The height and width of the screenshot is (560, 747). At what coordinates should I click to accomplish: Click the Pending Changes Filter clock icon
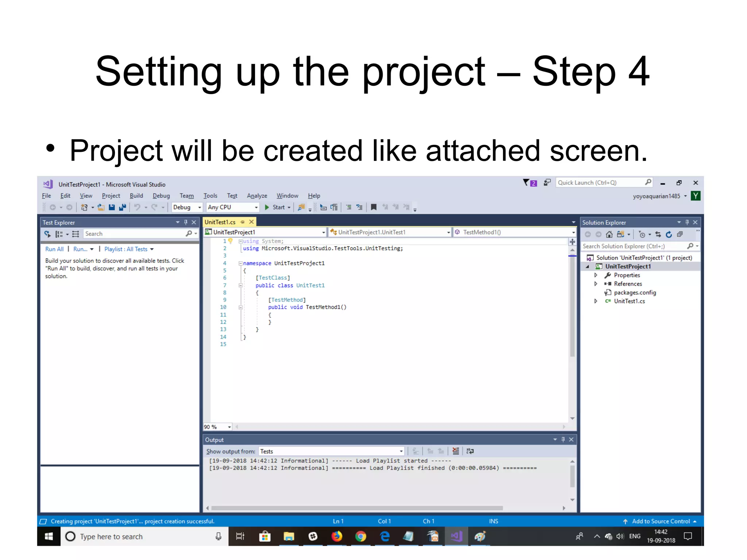click(x=642, y=235)
